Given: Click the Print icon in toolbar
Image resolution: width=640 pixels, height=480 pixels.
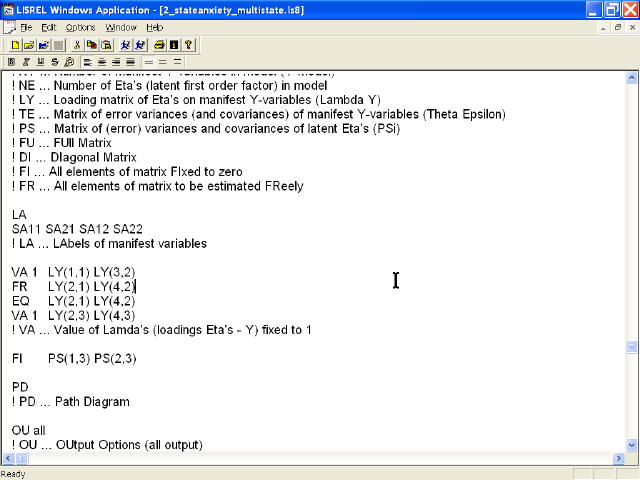Looking at the screenshot, I should [x=159, y=45].
